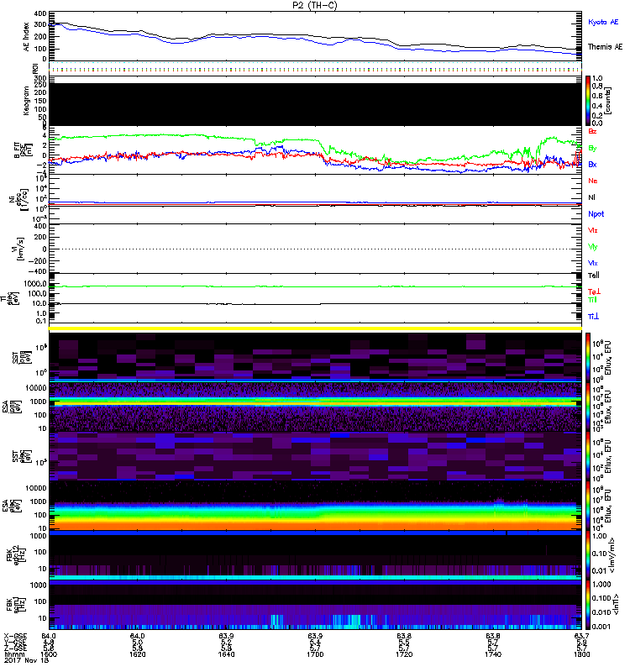Click the ESA electron Eflux color bar
Image resolution: width=630 pixels, height=672 pixels.
tap(588, 506)
